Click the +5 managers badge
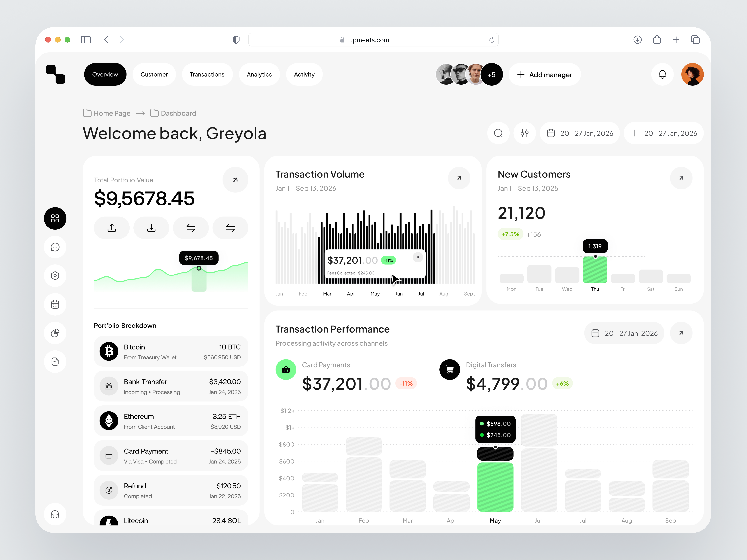Viewport: 747px width, 560px height. [x=492, y=74]
